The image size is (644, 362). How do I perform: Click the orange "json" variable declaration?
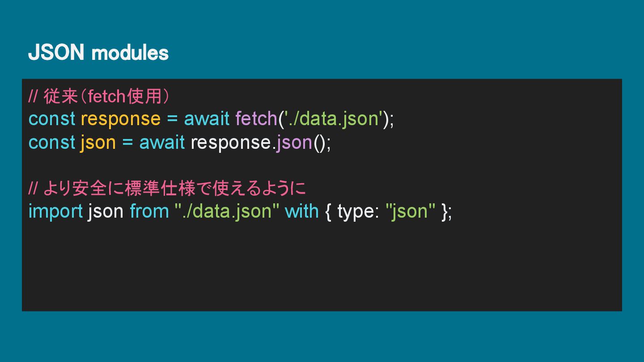pos(98,143)
